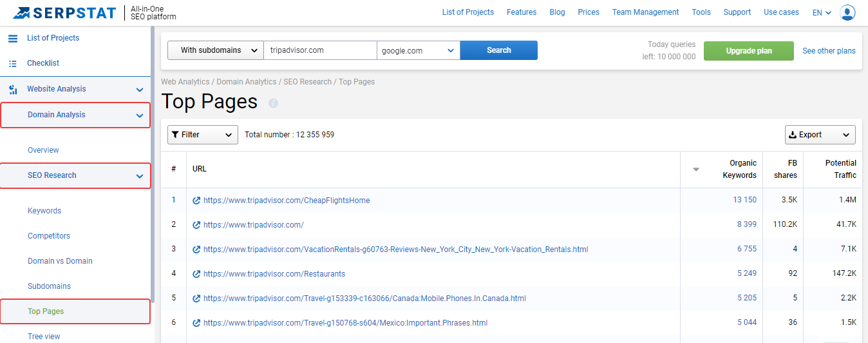Open the https://www.tripadvisor.com/ URL link
This screenshot has height=343, width=868.
[x=254, y=225]
